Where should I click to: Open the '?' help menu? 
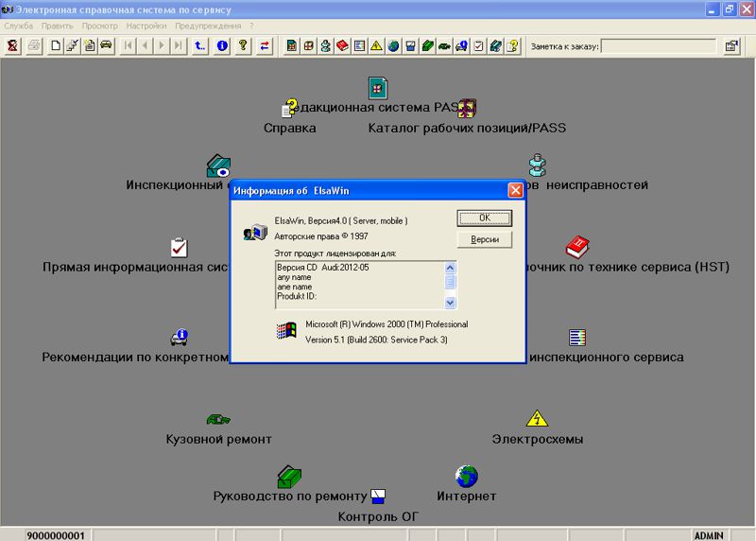click(251, 26)
